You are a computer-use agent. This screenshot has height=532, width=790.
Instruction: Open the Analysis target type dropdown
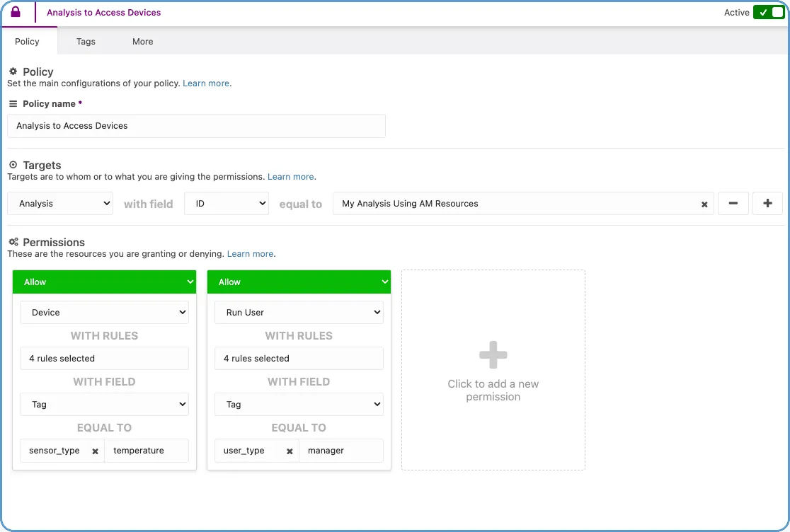click(60, 204)
